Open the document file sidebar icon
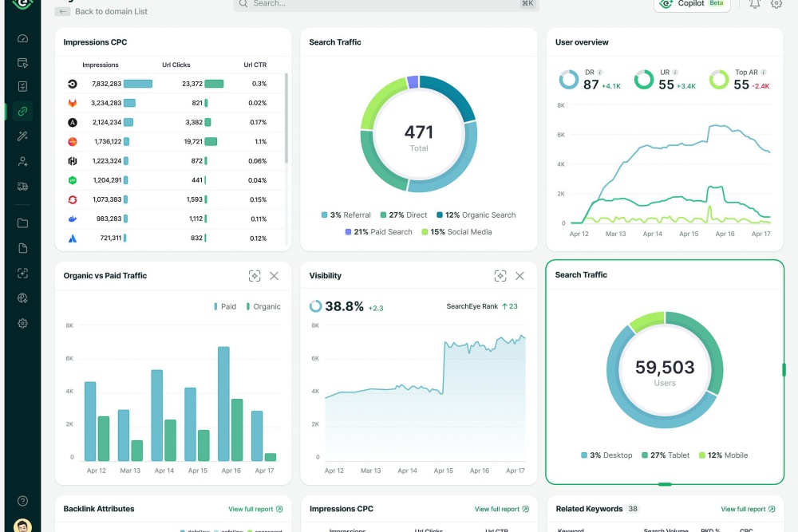The image size is (798, 532). [22, 248]
